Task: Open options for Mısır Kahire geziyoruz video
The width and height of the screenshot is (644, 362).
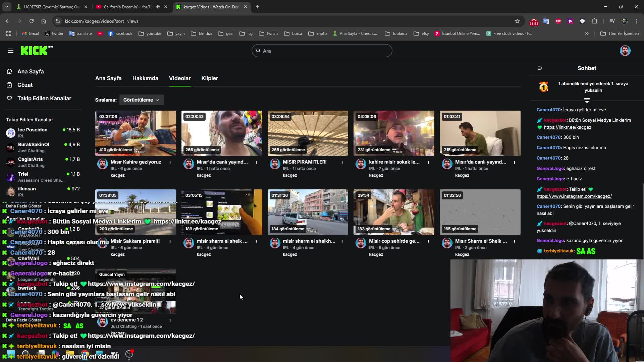Action: pos(170,162)
